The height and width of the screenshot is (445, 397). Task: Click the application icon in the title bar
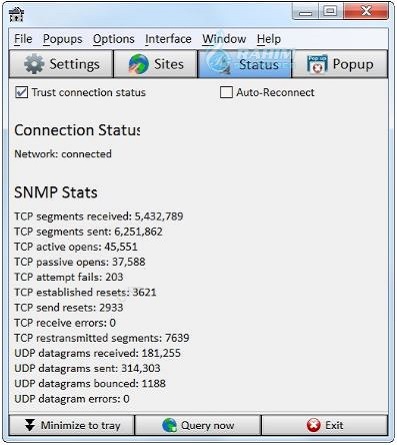tap(16, 14)
